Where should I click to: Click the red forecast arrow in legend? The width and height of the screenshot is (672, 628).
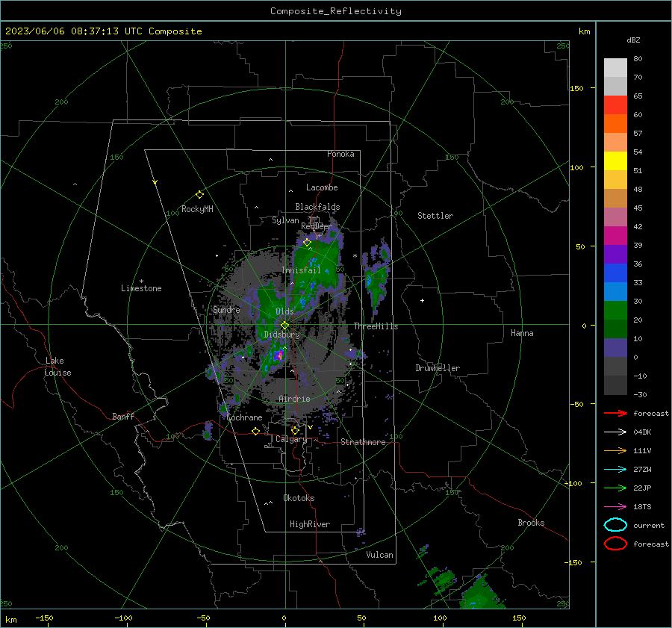[615, 413]
